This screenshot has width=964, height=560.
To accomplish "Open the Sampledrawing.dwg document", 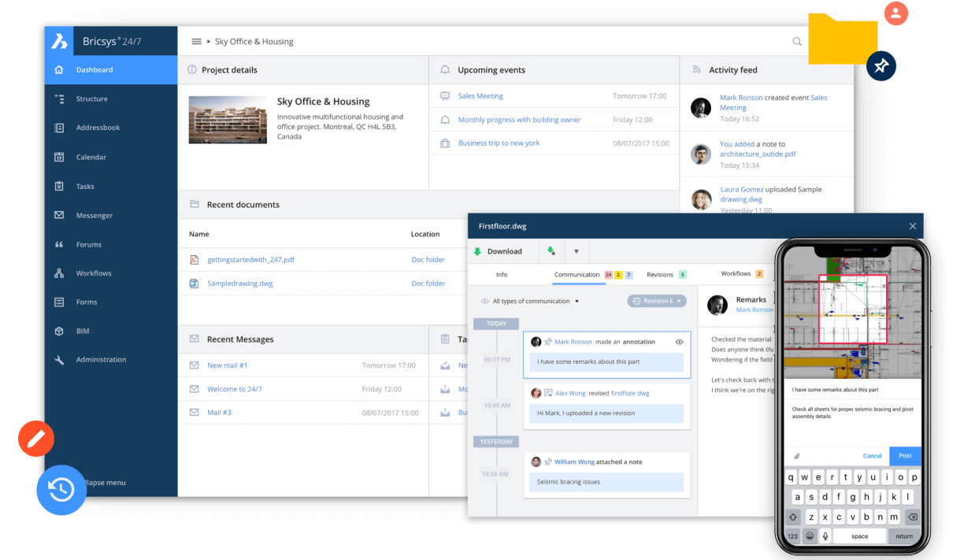I will click(240, 284).
